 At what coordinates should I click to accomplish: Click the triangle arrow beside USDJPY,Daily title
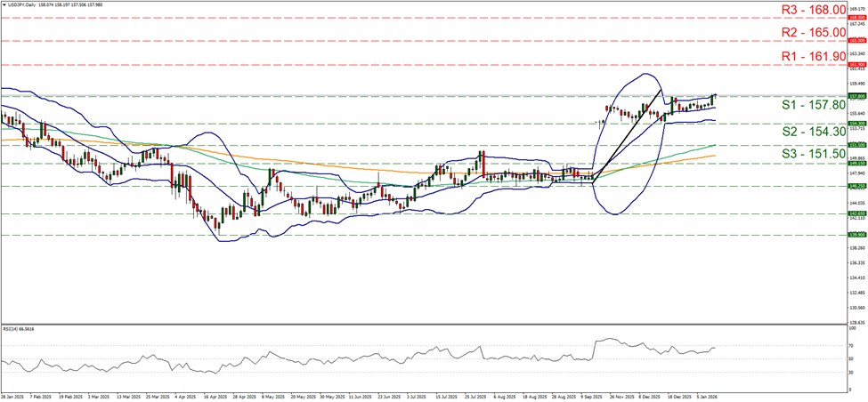(x=4, y=4)
